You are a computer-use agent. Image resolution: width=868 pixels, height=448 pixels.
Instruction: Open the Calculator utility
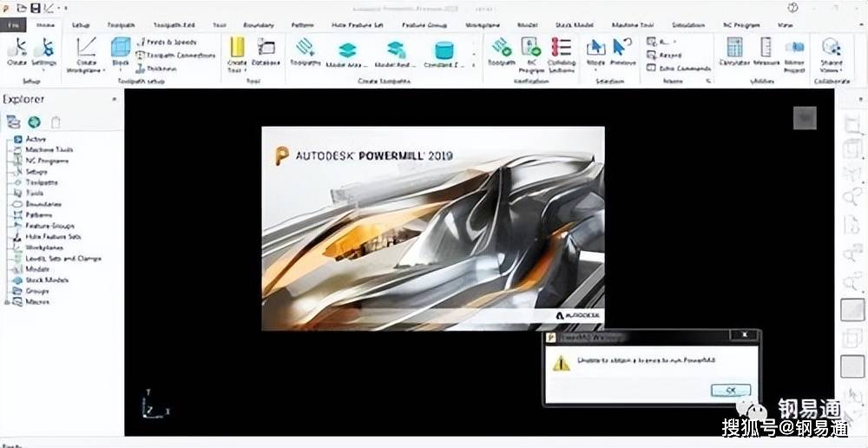[734, 51]
